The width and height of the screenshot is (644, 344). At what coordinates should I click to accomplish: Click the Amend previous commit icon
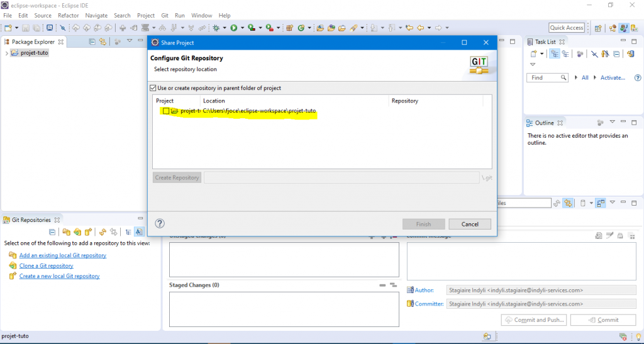coord(599,236)
